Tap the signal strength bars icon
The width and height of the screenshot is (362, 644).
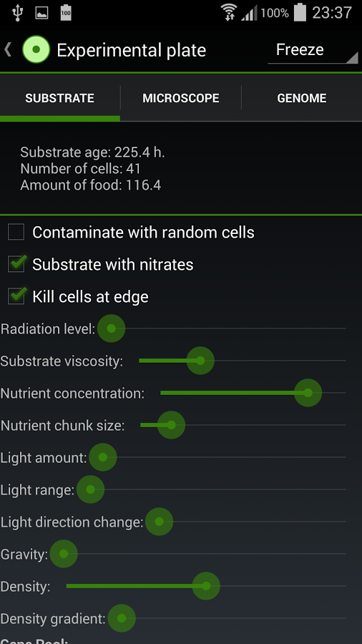[249, 13]
